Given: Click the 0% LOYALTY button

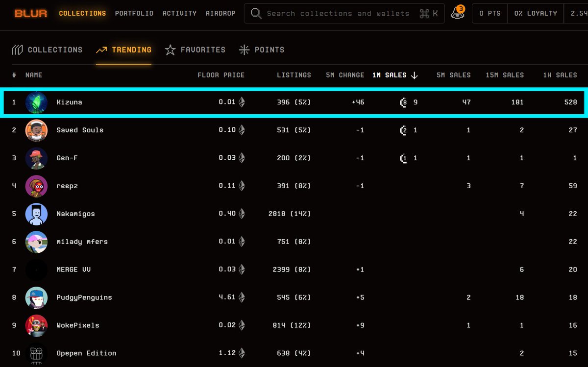Looking at the screenshot, I should click(x=536, y=13).
